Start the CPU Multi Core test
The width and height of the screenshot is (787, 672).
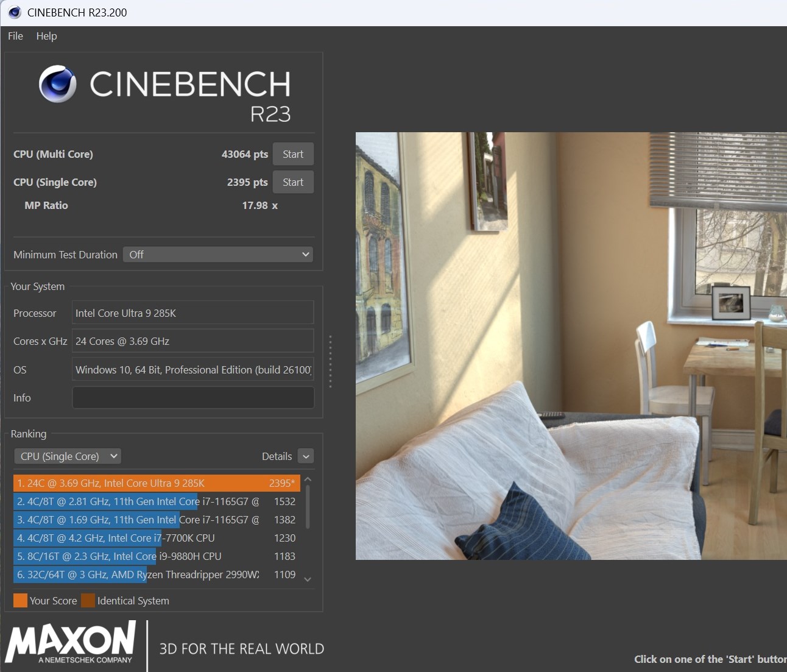point(293,154)
